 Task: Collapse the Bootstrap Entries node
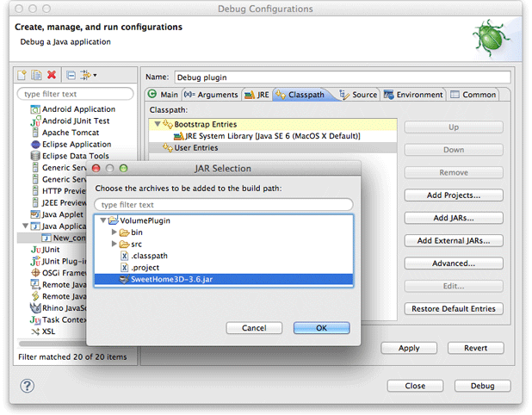pos(156,125)
